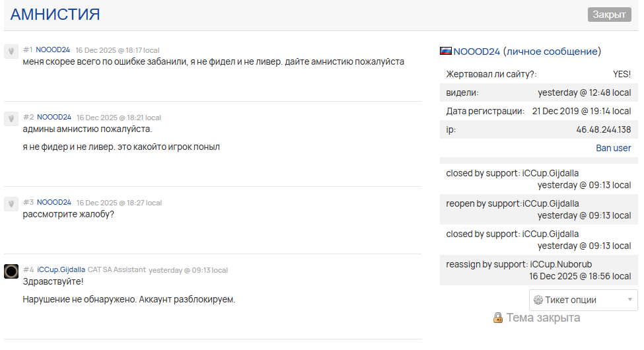Click the gear icon in Тикет опции
The width and height of the screenshot is (644, 350).
pyautogui.click(x=538, y=300)
